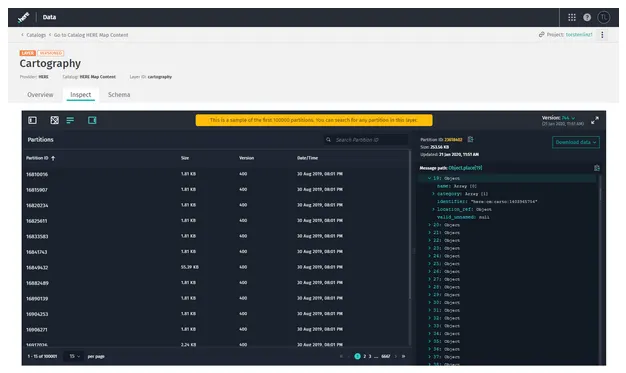This screenshot has width=626, height=373.
Task: Click the search magnifier icon
Action: pos(328,140)
